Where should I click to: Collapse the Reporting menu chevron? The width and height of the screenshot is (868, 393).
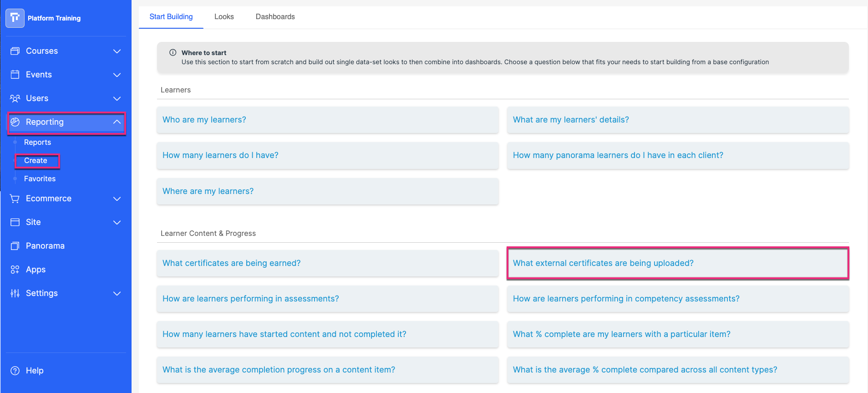coord(117,122)
